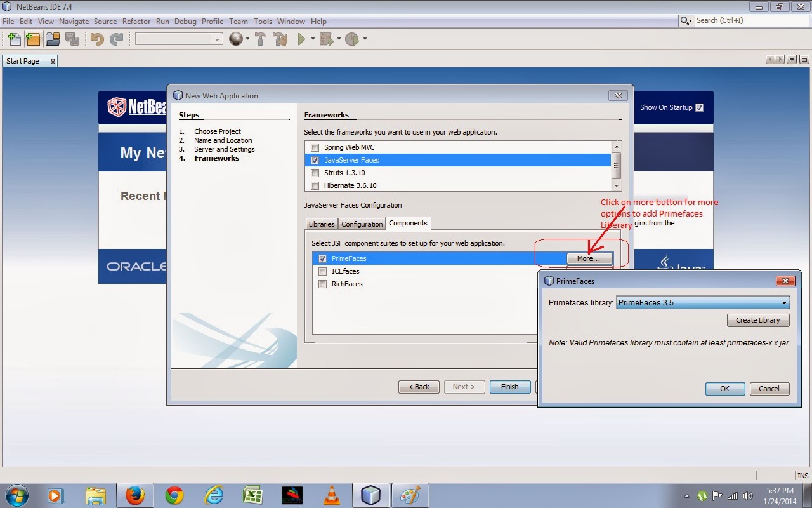
Task: Open the Navigate menu
Action: (74, 21)
